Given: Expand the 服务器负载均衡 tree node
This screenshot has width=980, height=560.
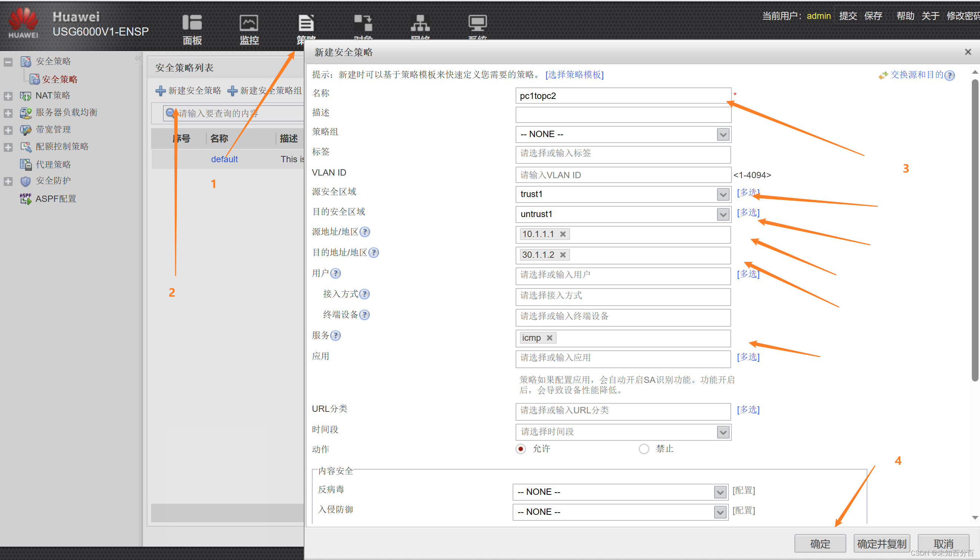Looking at the screenshot, I should [x=8, y=113].
